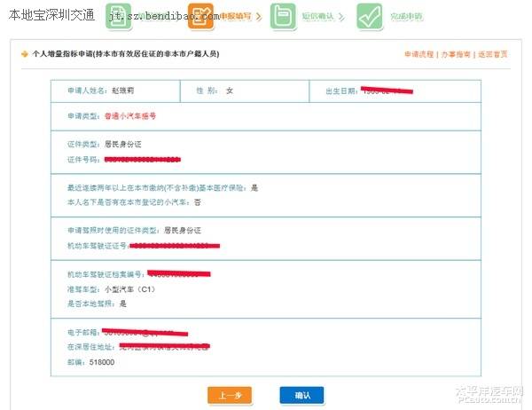Image resolution: width=532 pixels, height=410 pixels.
Task: Click the 本地宝深圳交通 watermark logo
Action: [51, 13]
